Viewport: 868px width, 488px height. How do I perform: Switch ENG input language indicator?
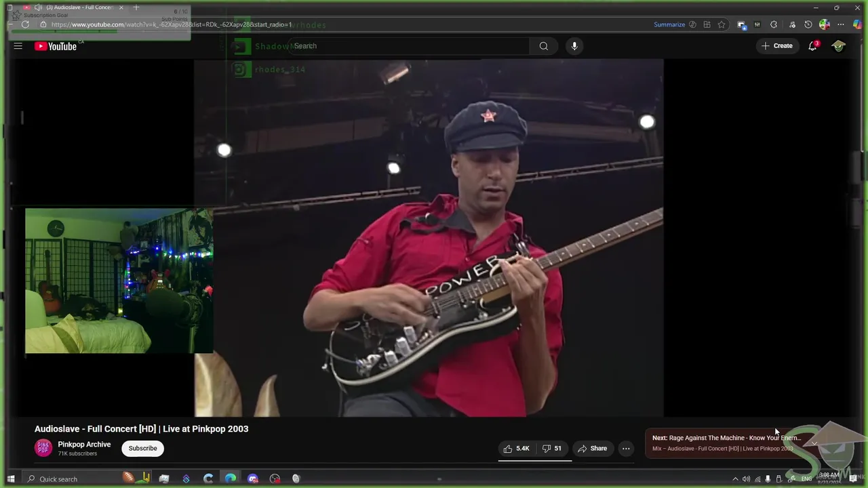click(x=806, y=479)
